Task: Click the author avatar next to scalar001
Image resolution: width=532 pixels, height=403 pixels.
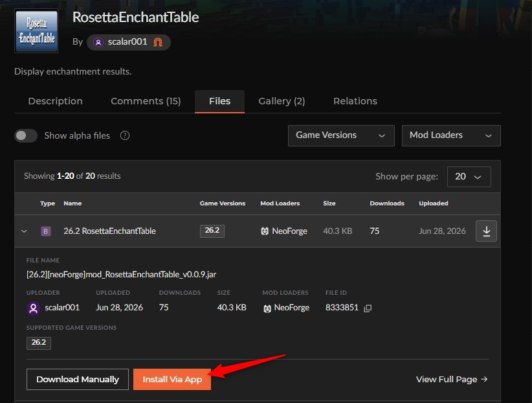Action: pos(98,42)
